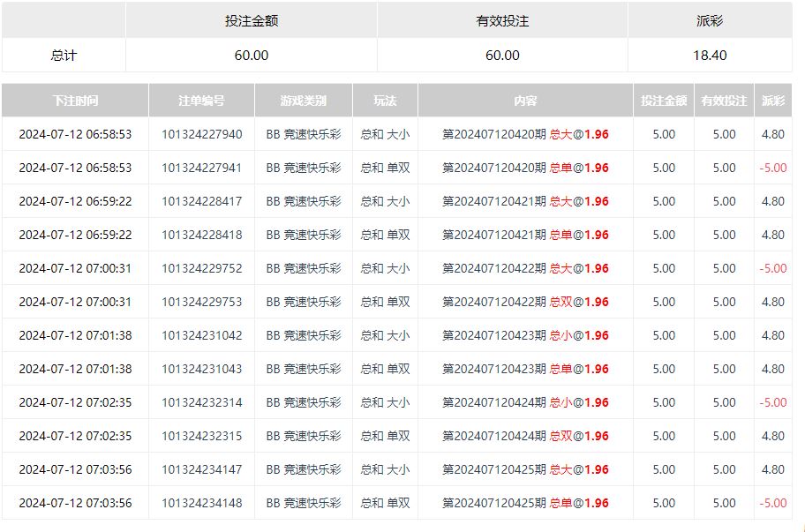
Task: Click the 内容 column header
Action: pyautogui.click(x=525, y=101)
